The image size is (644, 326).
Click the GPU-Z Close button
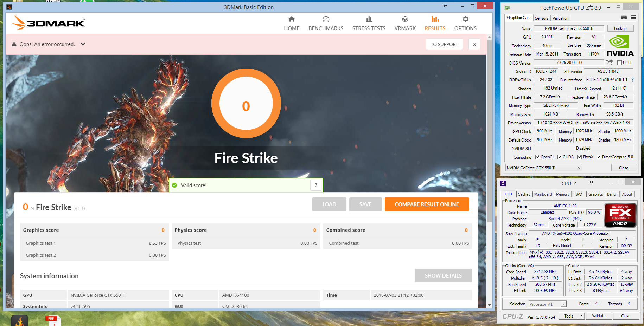[x=624, y=168]
